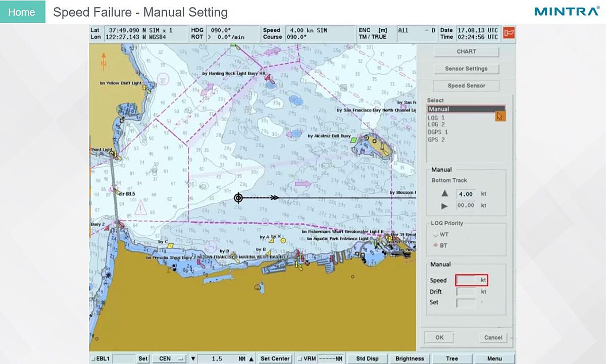Toggle the VRM checkbox
This screenshot has height=364, width=606.
[300, 359]
